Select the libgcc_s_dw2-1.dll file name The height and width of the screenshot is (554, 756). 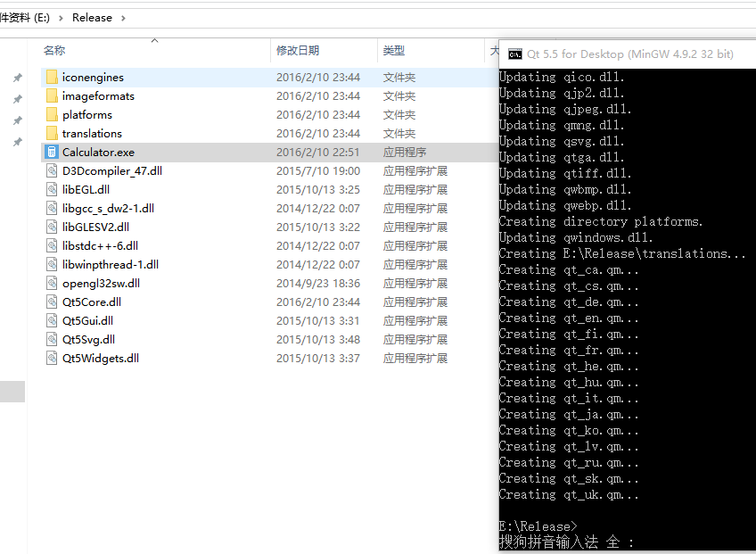click(x=109, y=209)
